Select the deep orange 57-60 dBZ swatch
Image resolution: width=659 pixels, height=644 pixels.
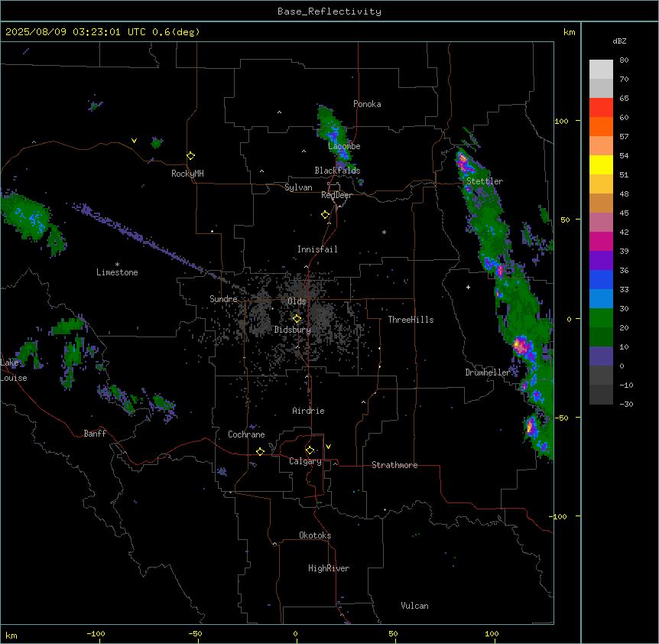pos(601,126)
